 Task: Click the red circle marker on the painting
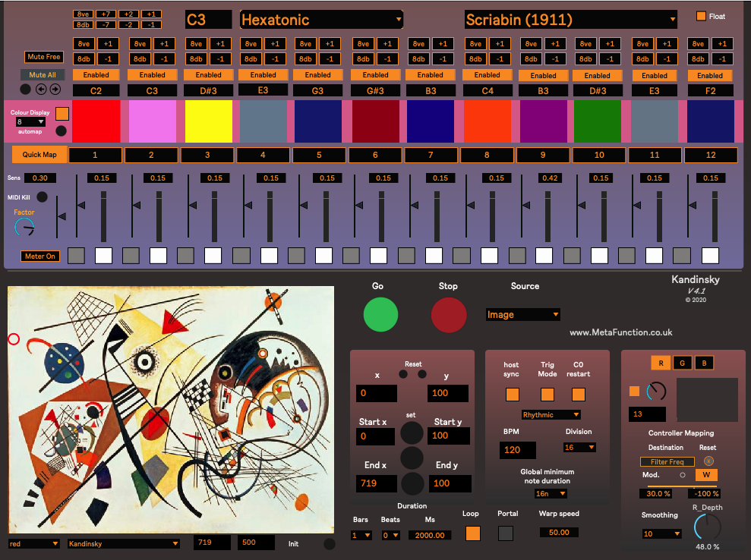coord(14,339)
